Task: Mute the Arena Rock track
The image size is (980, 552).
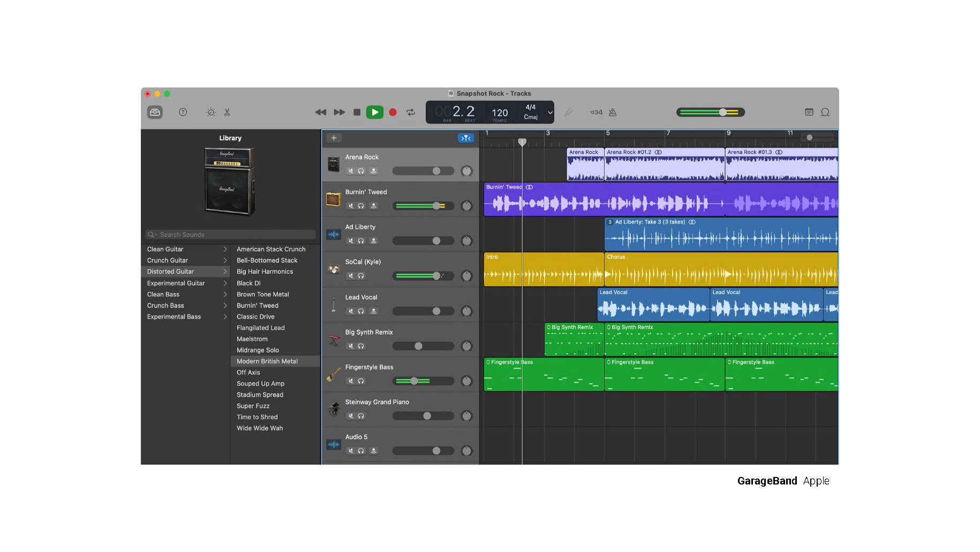Action: point(351,171)
